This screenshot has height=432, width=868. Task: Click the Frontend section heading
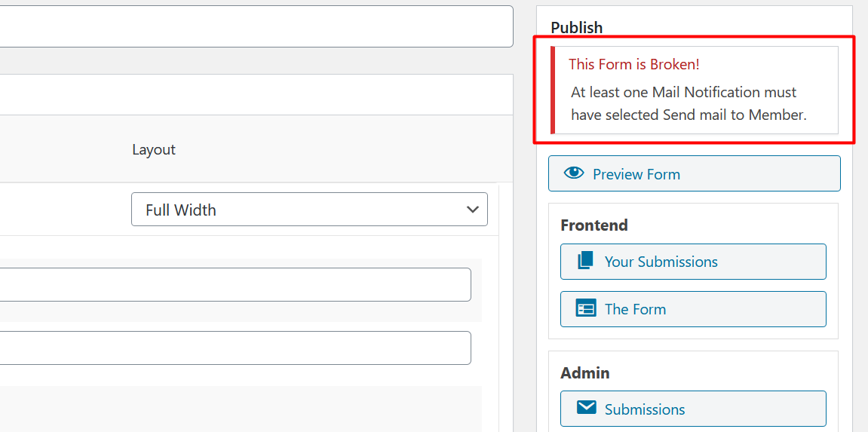point(594,225)
